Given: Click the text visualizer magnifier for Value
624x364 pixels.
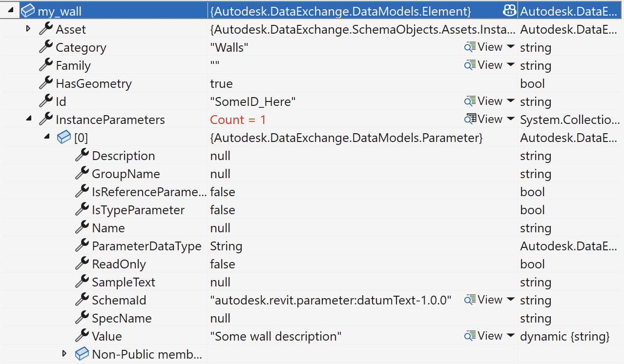Looking at the screenshot, I should pos(470,336).
